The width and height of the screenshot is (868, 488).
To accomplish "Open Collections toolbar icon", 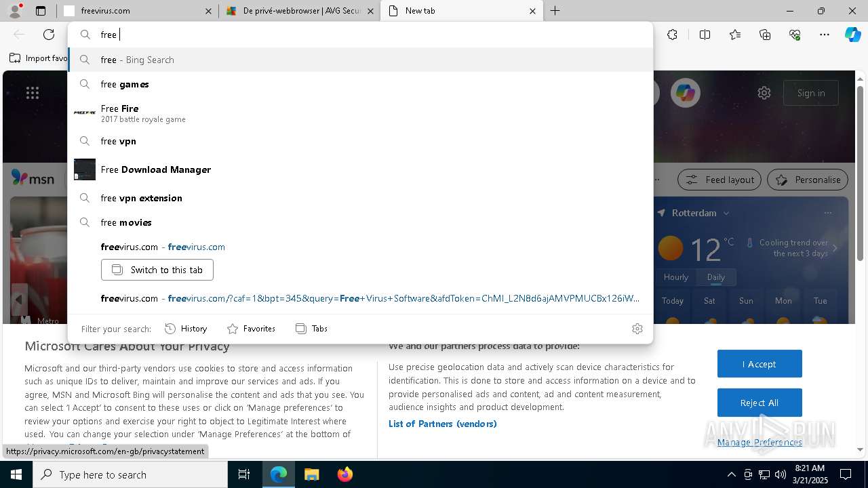I will (x=765, y=35).
